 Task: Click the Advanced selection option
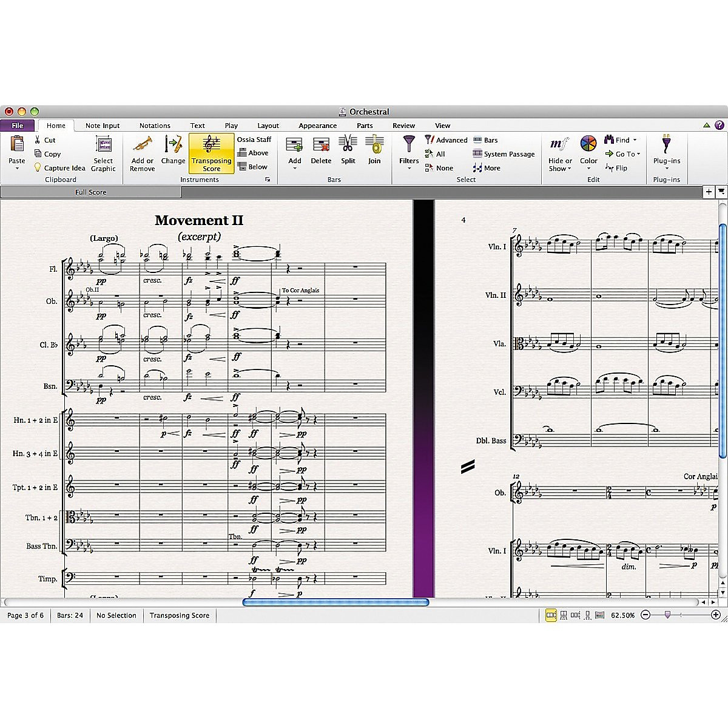pyautogui.click(x=446, y=140)
